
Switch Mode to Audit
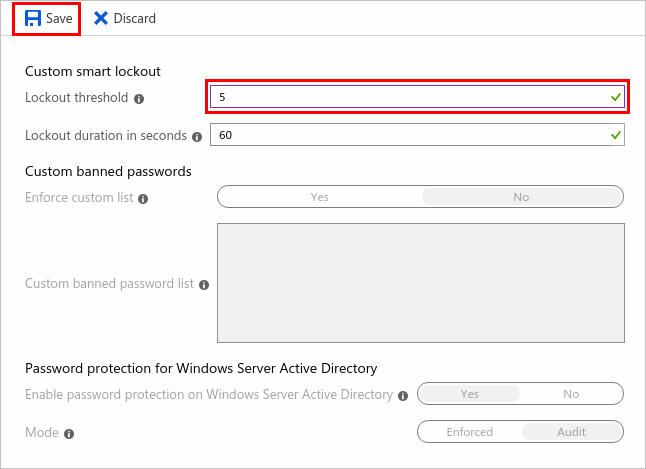pos(571,432)
